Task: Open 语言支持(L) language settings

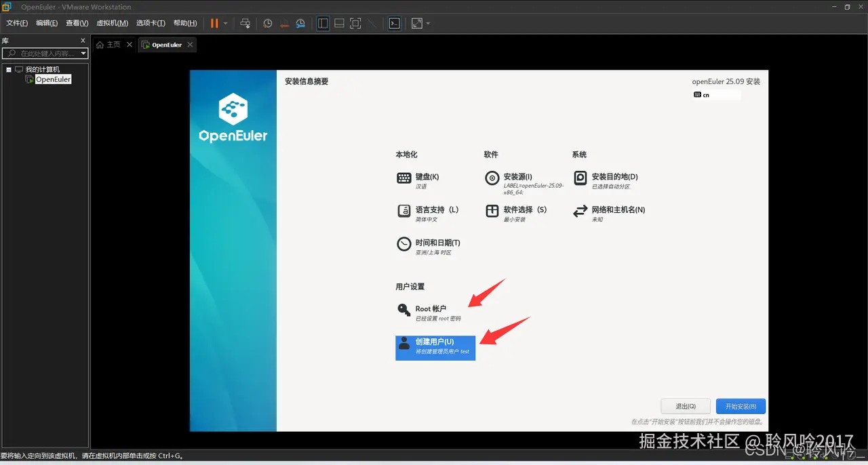Action: point(428,214)
